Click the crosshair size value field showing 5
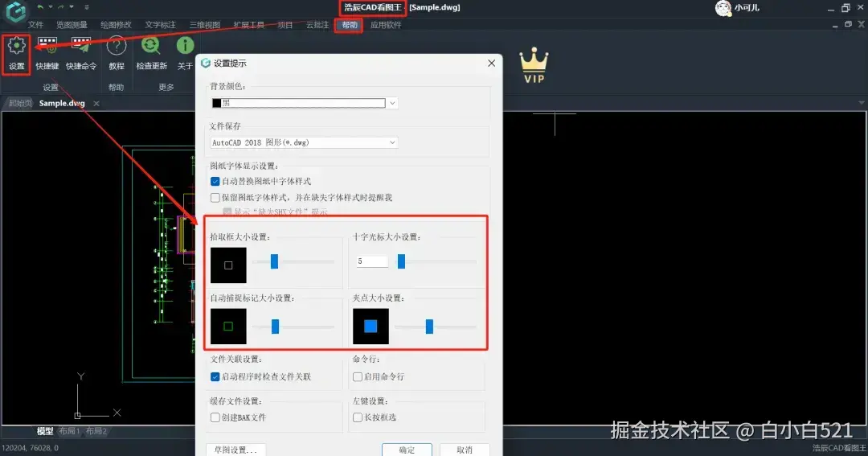The width and height of the screenshot is (868, 456). click(373, 261)
